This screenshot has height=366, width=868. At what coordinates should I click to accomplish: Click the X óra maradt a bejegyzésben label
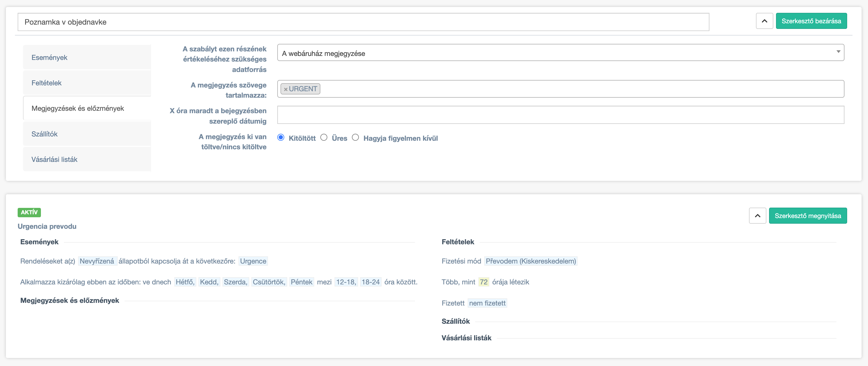click(x=218, y=116)
